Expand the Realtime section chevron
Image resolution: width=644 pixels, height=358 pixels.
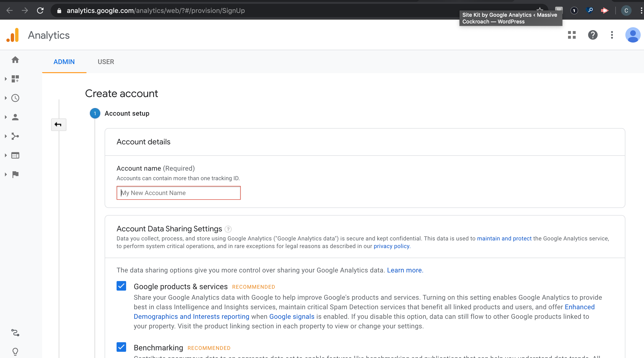[x=5, y=98]
